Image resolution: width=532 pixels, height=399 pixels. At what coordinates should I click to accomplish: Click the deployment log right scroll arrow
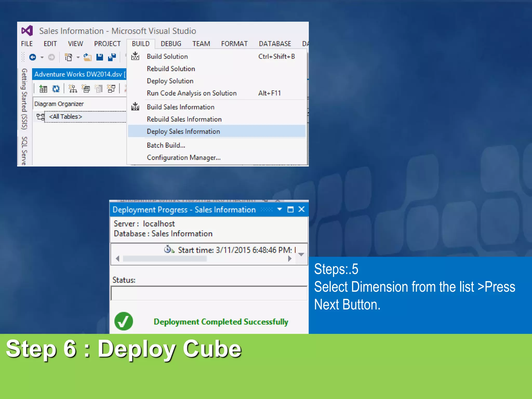tap(290, 259)
